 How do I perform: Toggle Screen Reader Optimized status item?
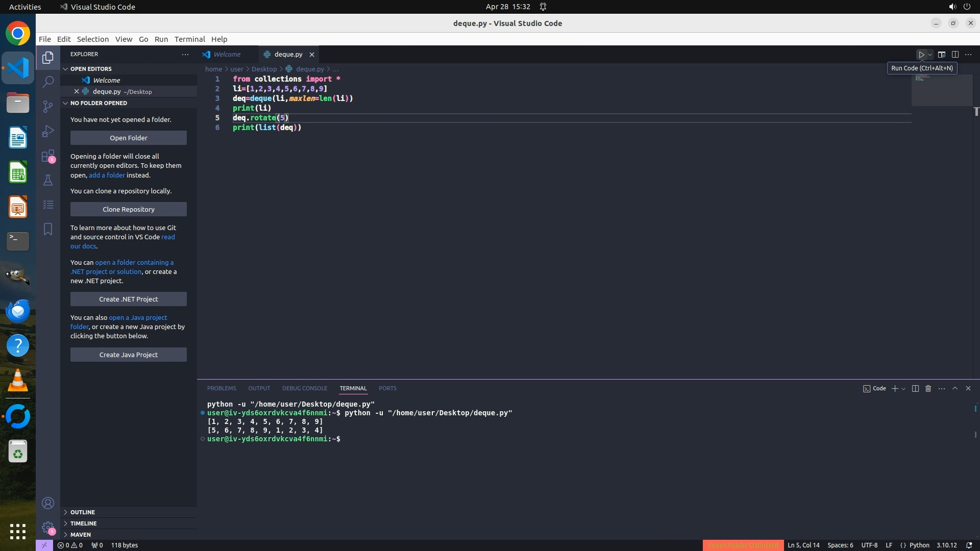pyautogui.click(x=743, y=545)
